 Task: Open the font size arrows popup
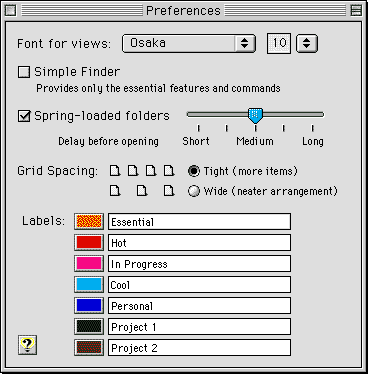[x=307, y=43]
